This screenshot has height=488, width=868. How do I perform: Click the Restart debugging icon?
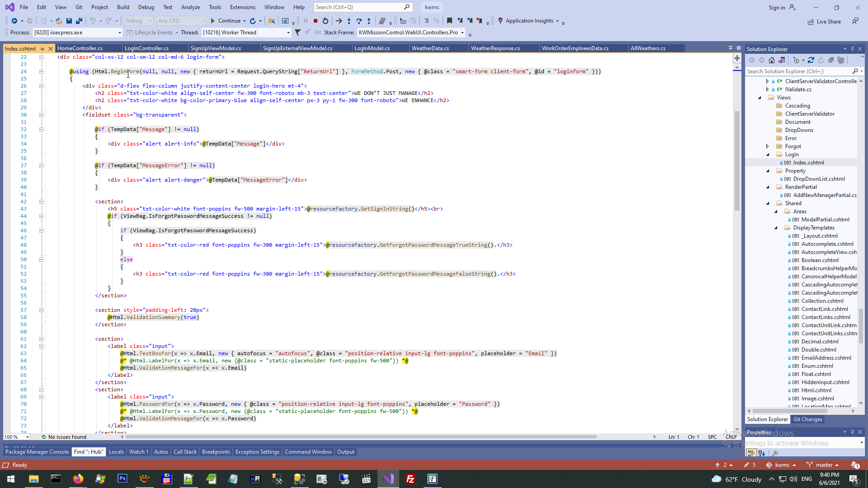325,21
